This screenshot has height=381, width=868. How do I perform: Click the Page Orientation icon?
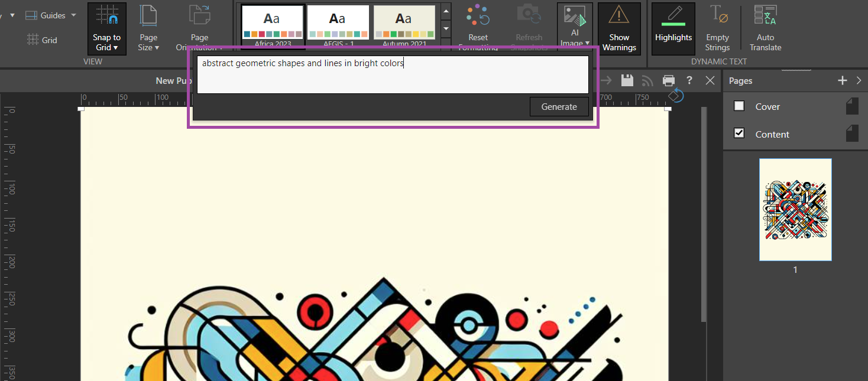[x=199, y=18]
